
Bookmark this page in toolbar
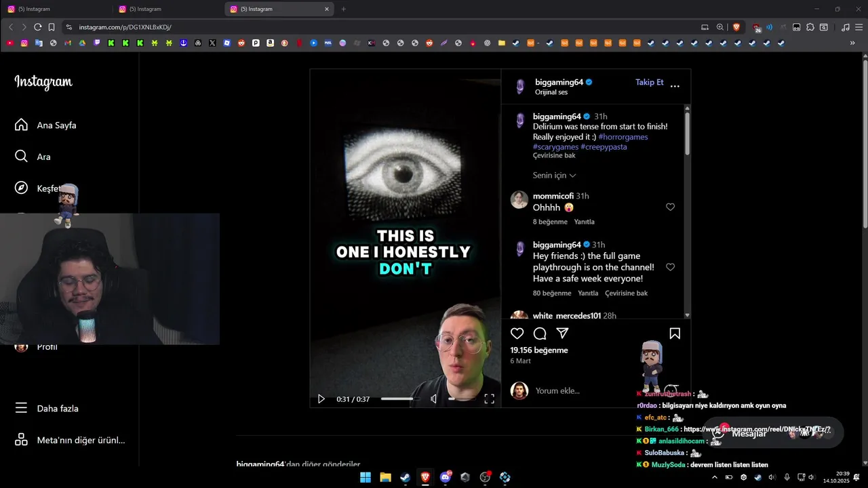pyautogui.click(x=52, y=27)
